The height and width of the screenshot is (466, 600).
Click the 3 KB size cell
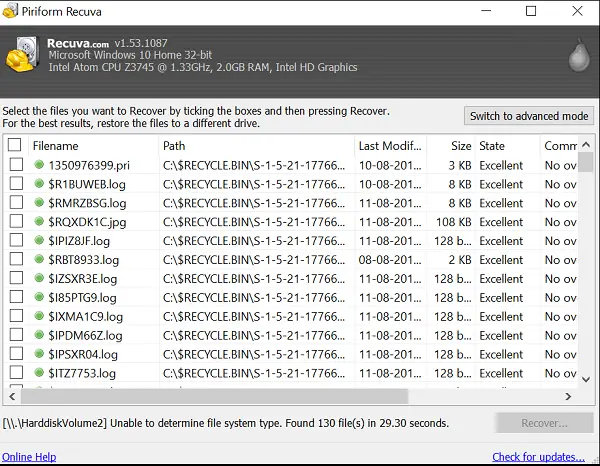pyautogui.click(x=460, y=165)
